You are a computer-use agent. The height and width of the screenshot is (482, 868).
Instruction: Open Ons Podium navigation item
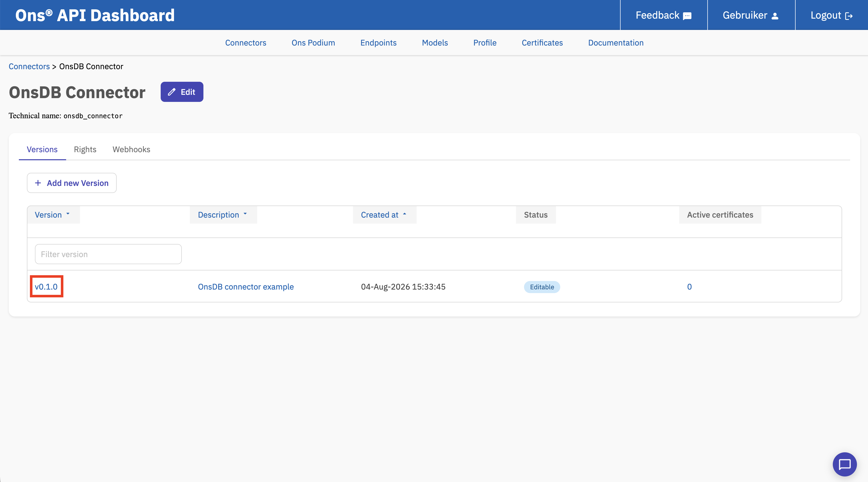click(313, 43)
